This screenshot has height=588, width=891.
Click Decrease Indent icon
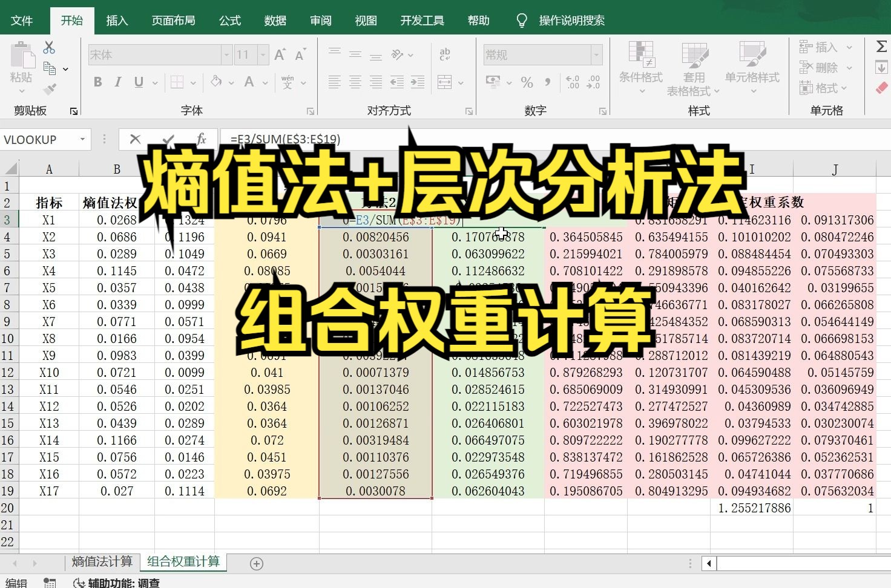(397, 82)
